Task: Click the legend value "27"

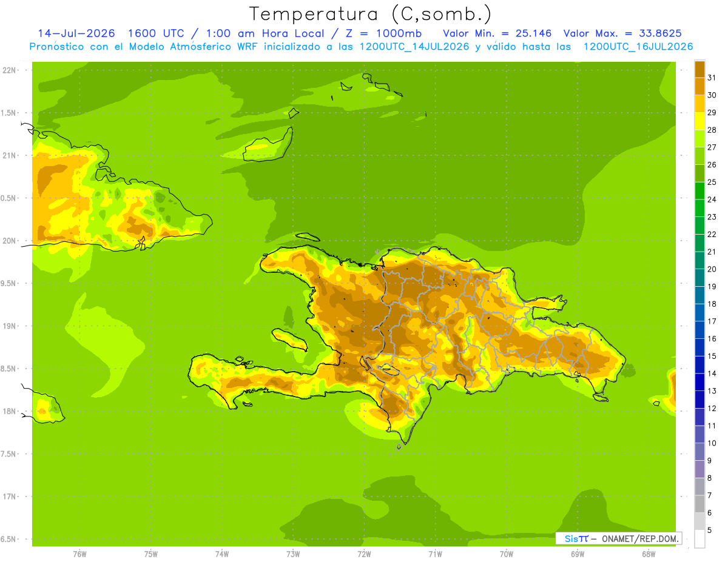Action: tap(712, 147)
